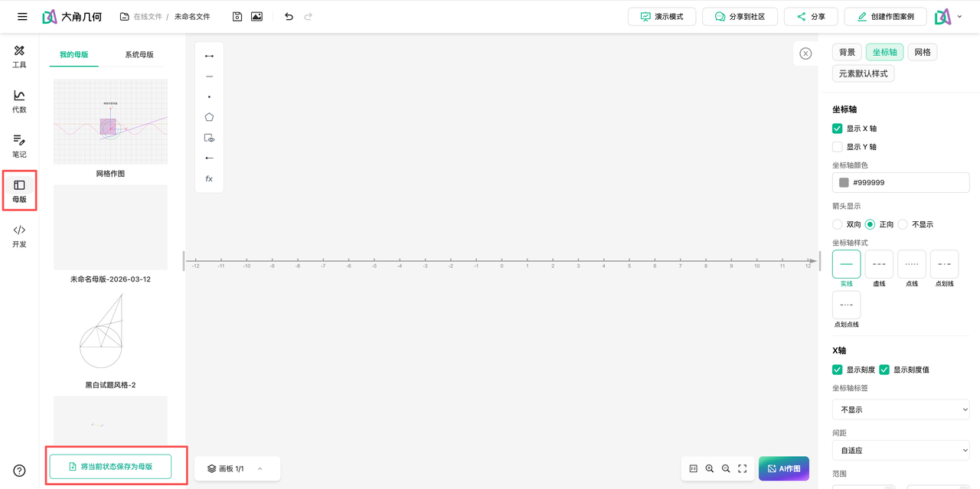Click the zoom in magnifier icon
Screen dimensions: 980x489
click(x=710, y=468)
